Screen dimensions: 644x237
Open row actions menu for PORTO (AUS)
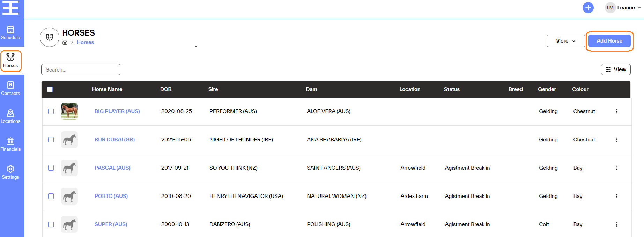[616, 196]
